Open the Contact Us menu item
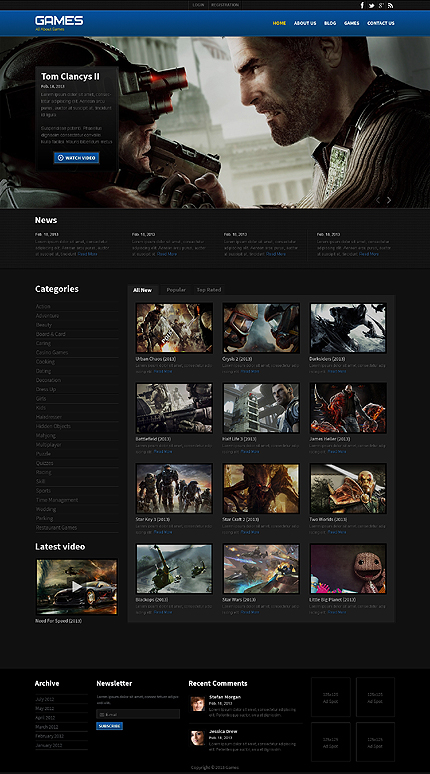 coord(381,23)
